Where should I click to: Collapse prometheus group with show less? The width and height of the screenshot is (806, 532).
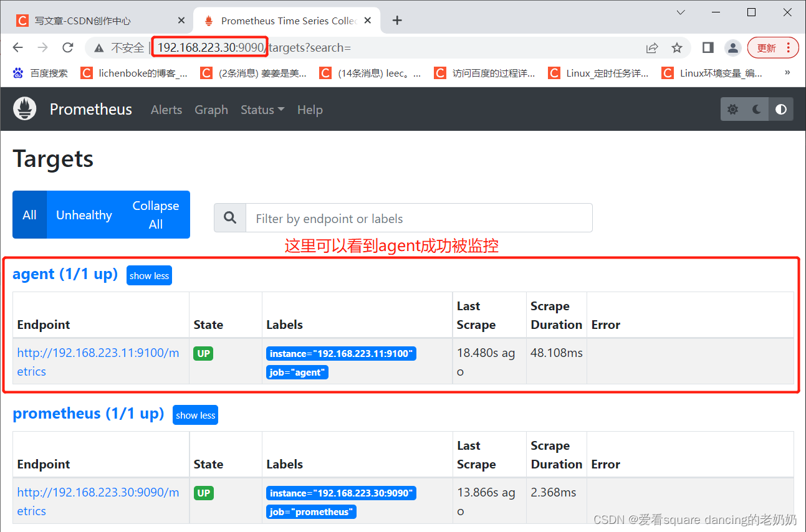[195, 416]
